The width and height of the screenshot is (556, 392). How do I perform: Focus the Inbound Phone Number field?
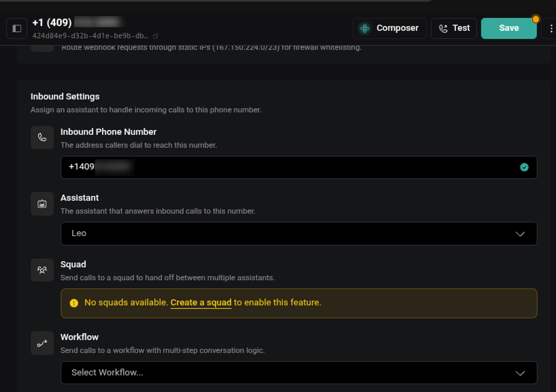coord(299,167)
